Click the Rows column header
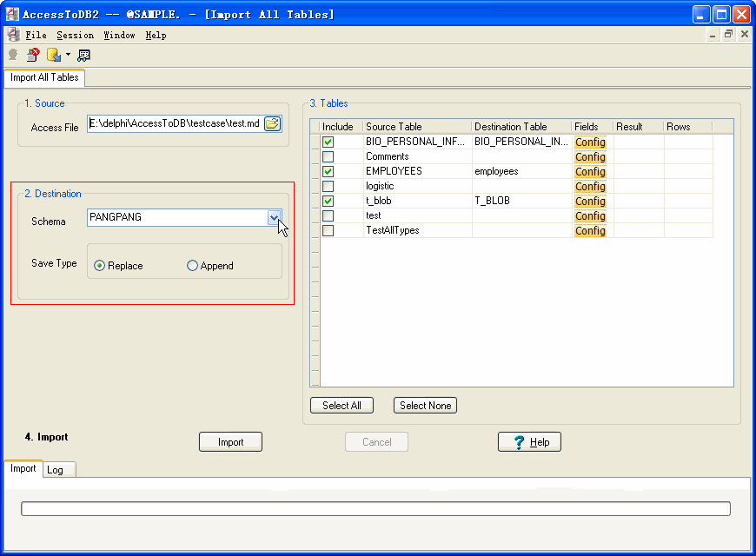756x556 pixels. pyautogui.click(x=688, y=127)
